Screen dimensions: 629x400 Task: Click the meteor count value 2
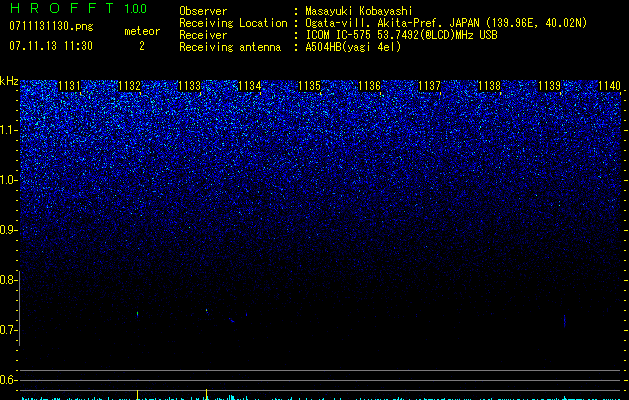pos(142,46)
